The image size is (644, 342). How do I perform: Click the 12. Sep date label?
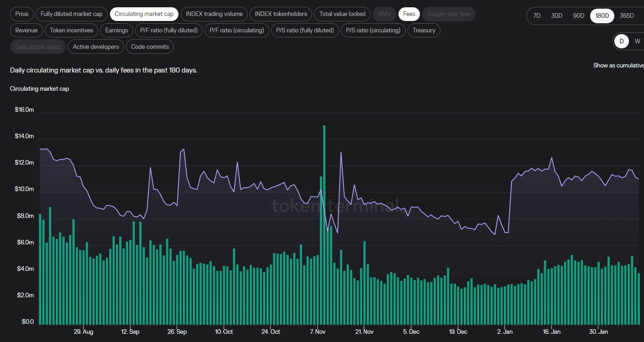click(x=131, y=332)
